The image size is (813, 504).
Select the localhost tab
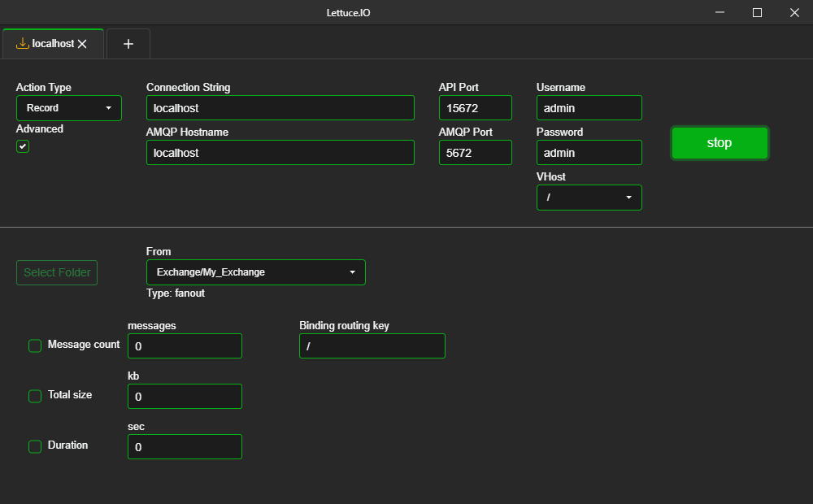click(x=53, y=44)
